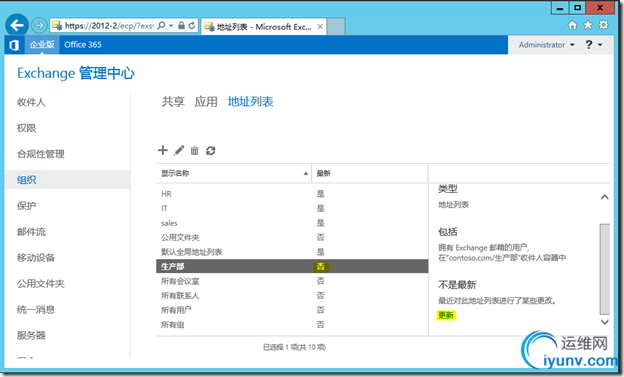The height and width of the screenshot is (377, 624).
Task: Open 移动设备 in the left navigation
Action: (x=36, y=258)
